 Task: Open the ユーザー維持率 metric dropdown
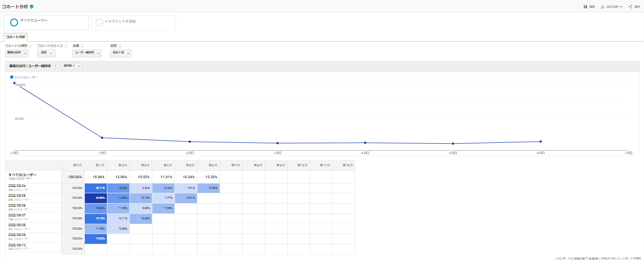(x=87, y=53)
